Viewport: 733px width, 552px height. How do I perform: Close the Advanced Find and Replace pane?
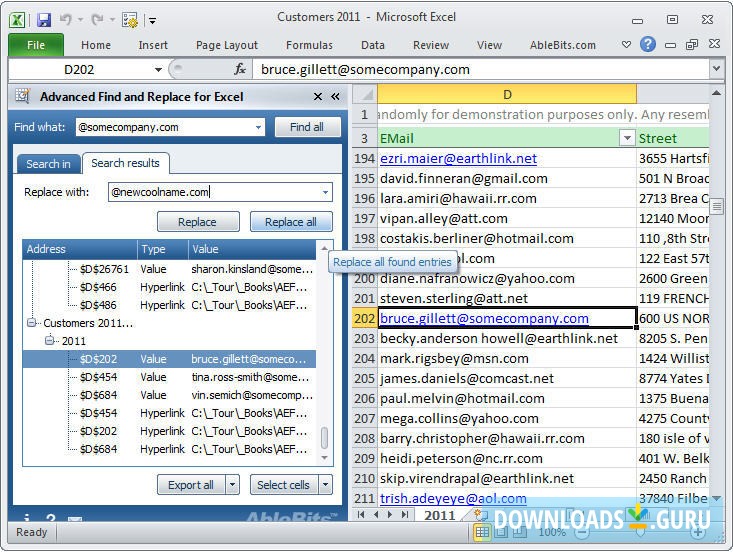click(x=318, y=96)
